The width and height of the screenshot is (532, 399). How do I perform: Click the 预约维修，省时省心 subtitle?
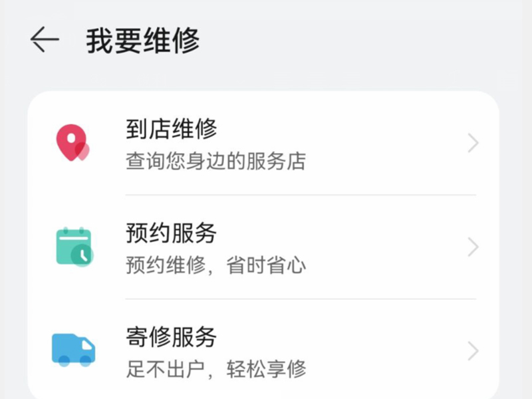click(x=215, y=266)
